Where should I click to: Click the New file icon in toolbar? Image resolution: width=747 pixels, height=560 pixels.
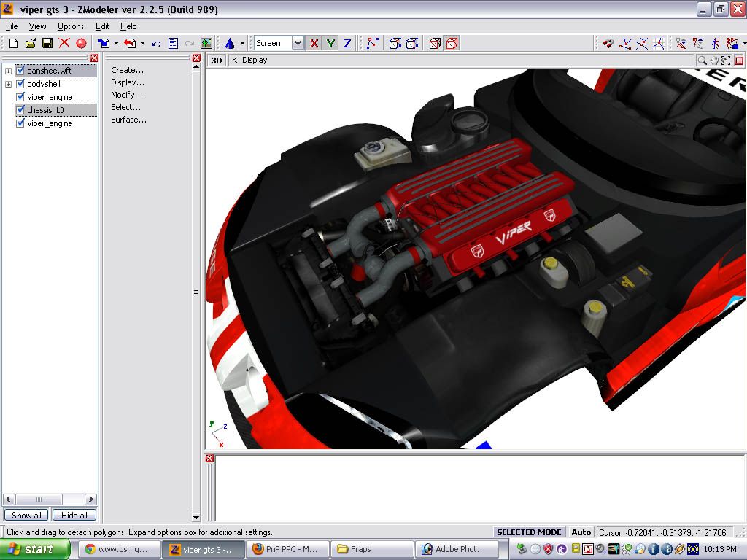(13, 44)
